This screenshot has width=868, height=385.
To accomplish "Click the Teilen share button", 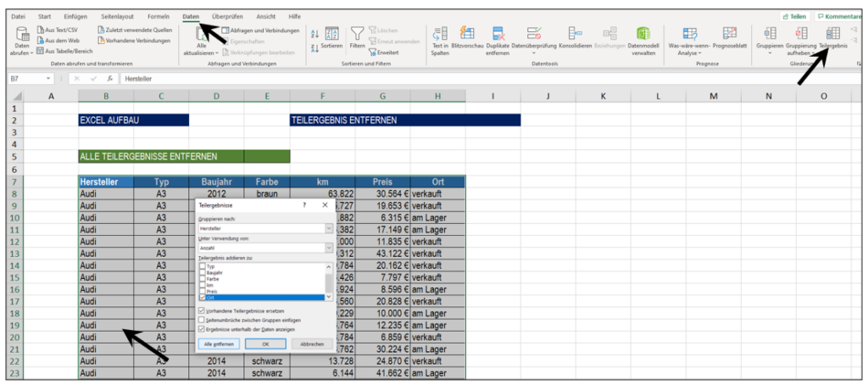I will [x=794, y=17].
